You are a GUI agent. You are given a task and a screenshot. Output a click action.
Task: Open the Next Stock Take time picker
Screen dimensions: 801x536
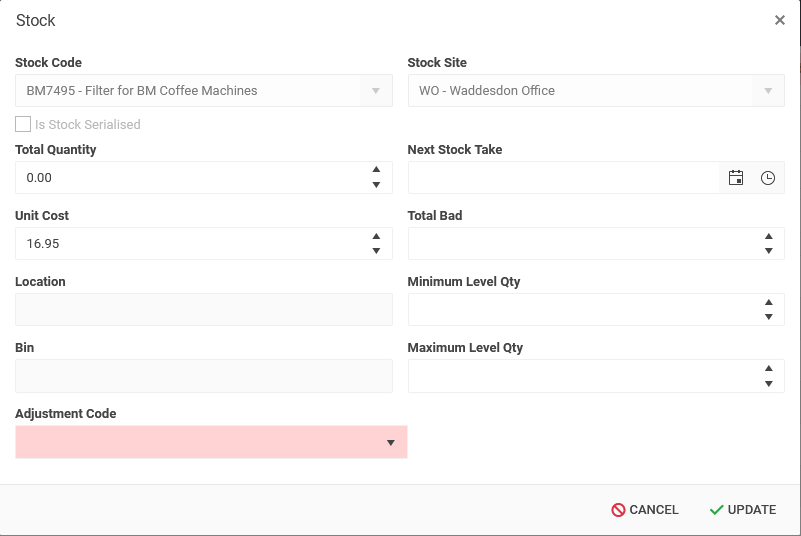coord(768,178)
